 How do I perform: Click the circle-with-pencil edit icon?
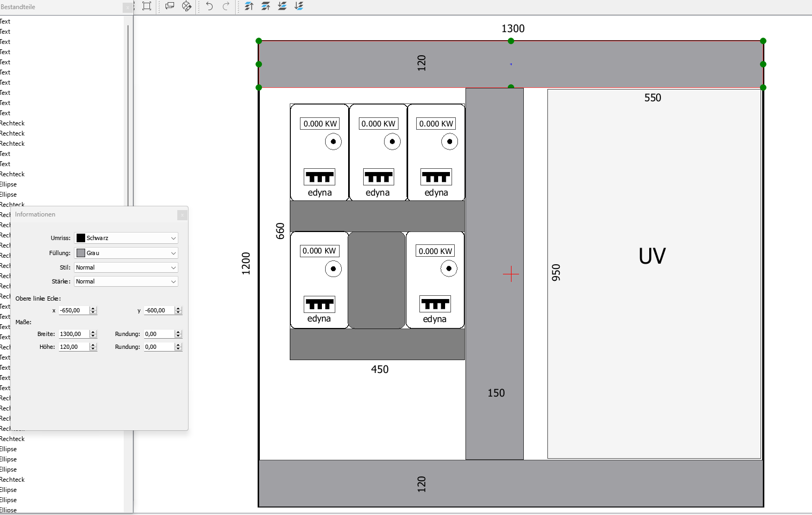186,6
